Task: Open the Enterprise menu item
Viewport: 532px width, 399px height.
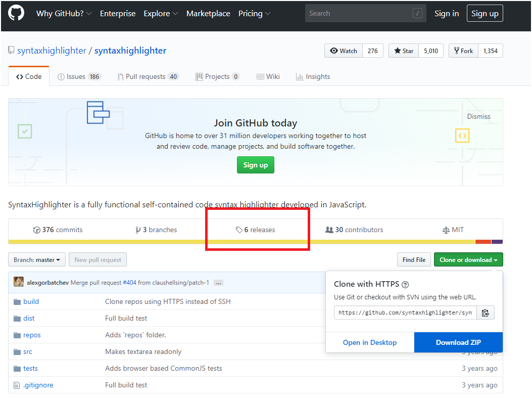Action: pyautogui.click(x=118, y=13)
